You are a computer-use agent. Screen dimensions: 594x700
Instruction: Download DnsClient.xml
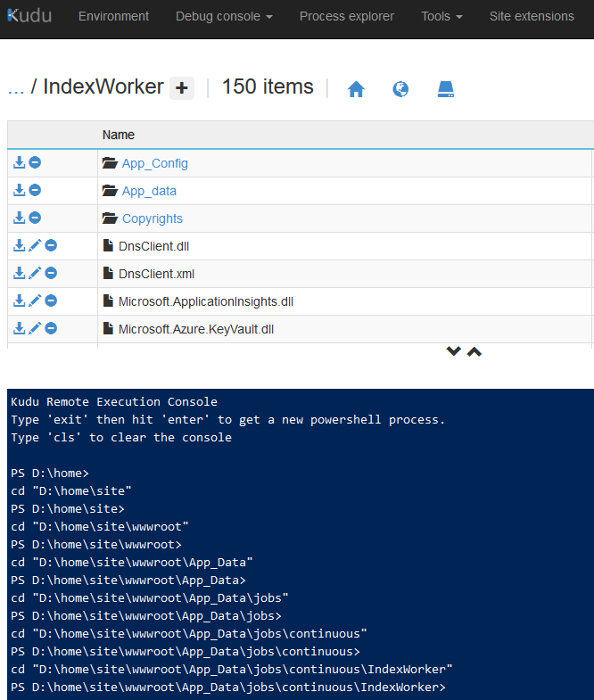(x=19, y=273)
